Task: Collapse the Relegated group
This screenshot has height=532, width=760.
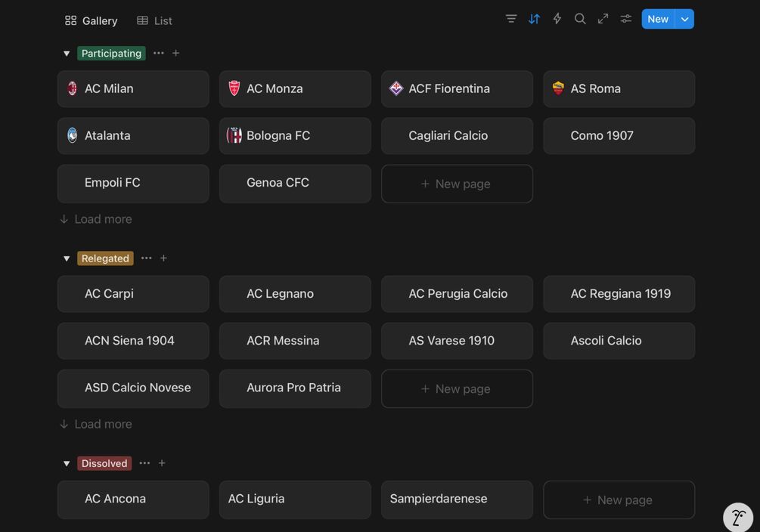Action: click(x=67, y=258)
